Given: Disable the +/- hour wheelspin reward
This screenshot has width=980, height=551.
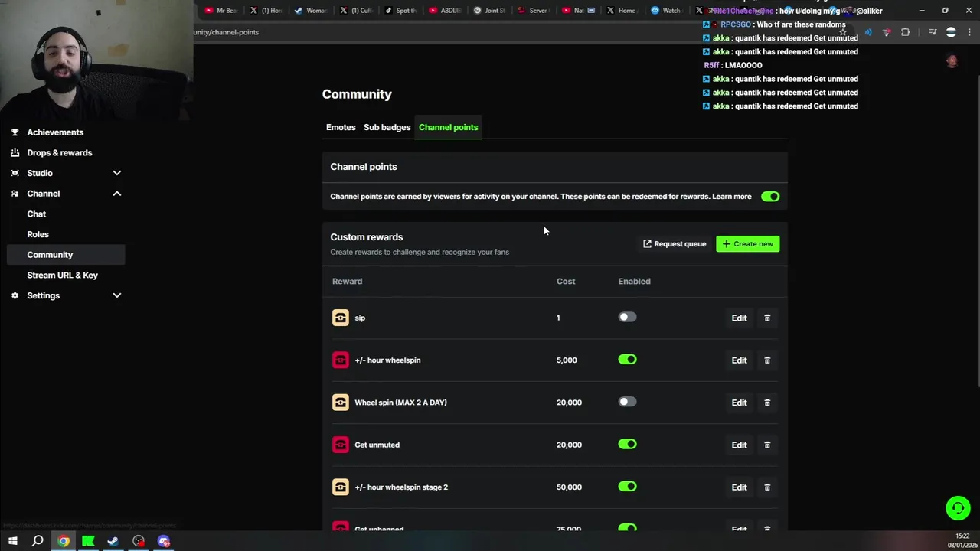Looking at the screenshot, I should [x=627, y=360].
